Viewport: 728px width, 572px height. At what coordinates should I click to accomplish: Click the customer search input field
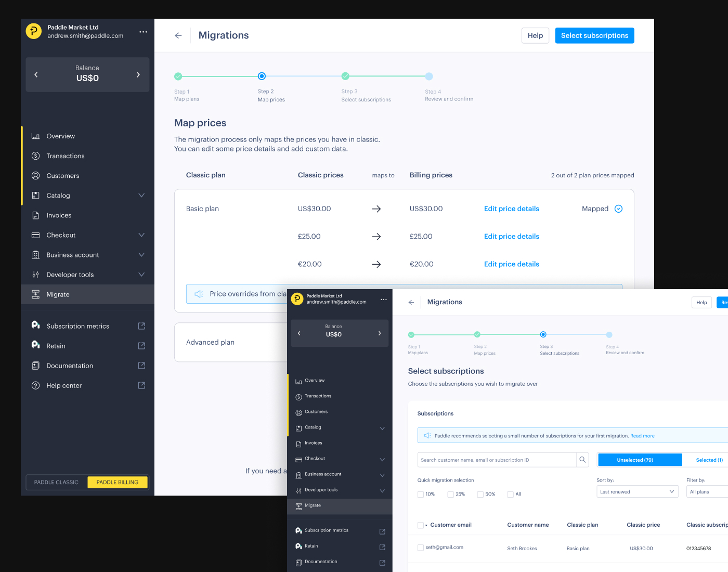[x=494, y=460]
